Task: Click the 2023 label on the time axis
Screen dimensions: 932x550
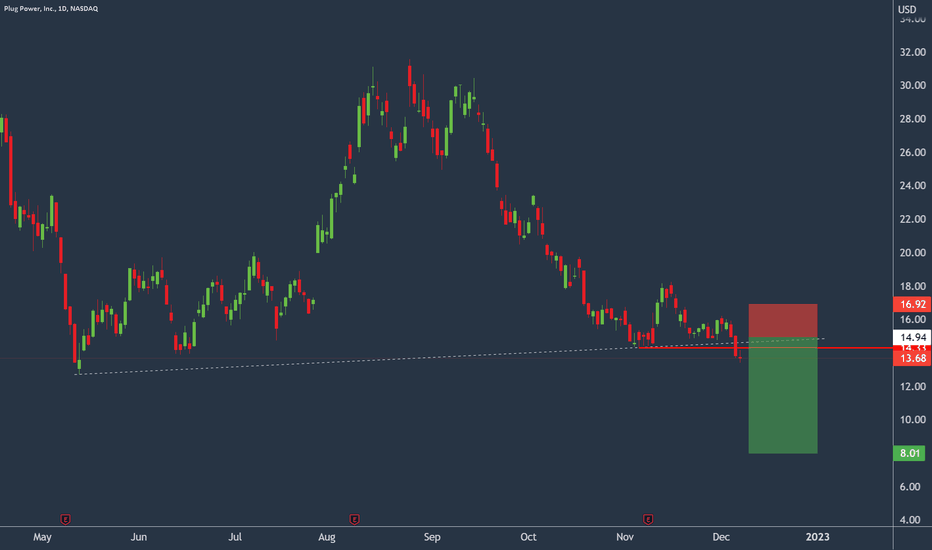Action: tap(817, 538)
